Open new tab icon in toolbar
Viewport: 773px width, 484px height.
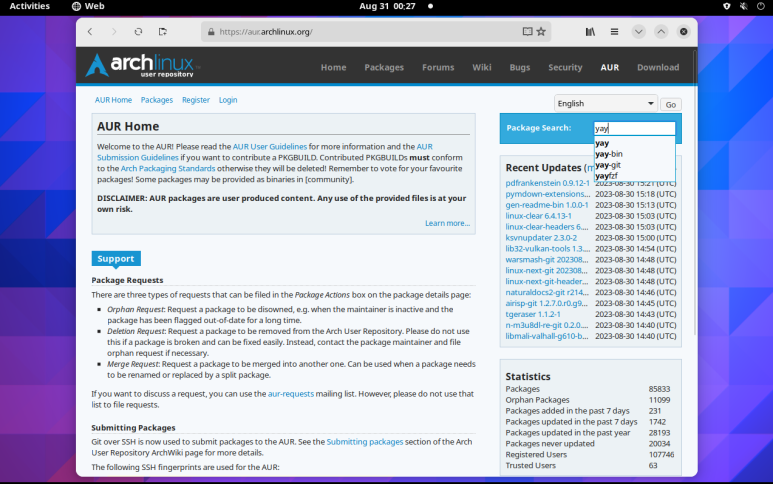[x=163, y=32]
